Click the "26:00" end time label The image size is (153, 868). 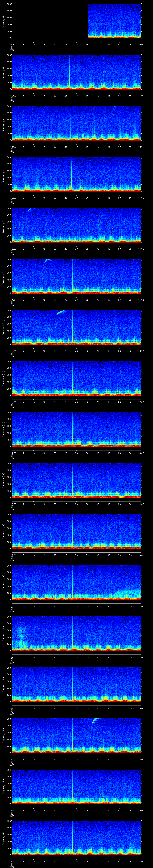point(141,861)
